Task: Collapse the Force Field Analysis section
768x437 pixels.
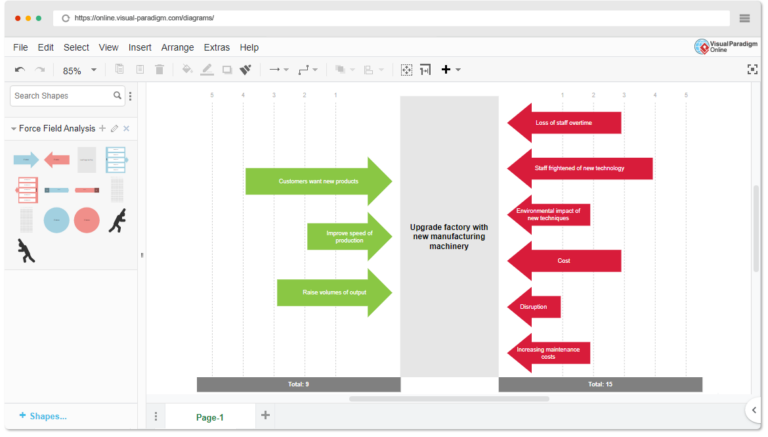Action: tap(14, 129)
